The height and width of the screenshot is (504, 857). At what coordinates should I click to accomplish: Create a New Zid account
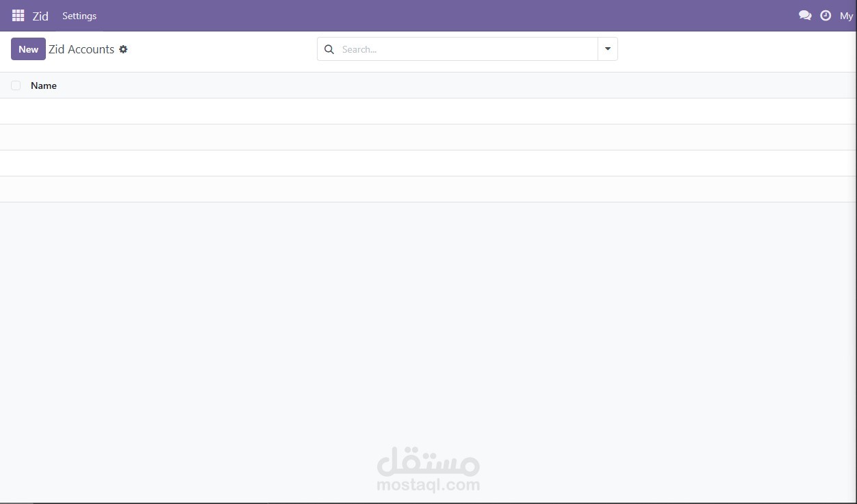[28, 49]
